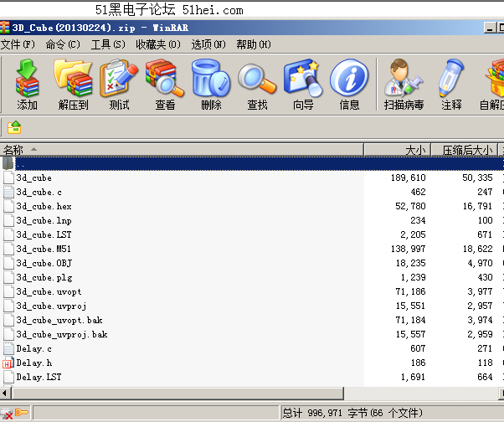
Task: Click horizontal scrollbar left arrow
Action: tap(5, 393)
